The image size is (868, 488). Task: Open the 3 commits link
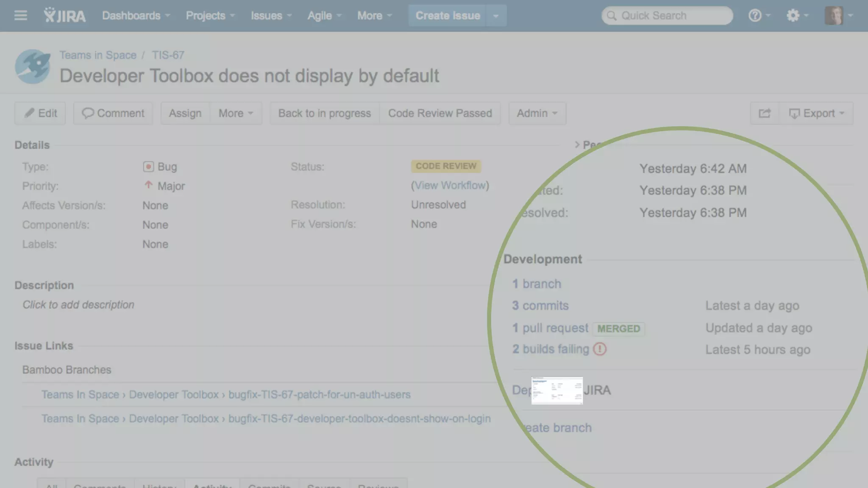[x=540, y=306]
